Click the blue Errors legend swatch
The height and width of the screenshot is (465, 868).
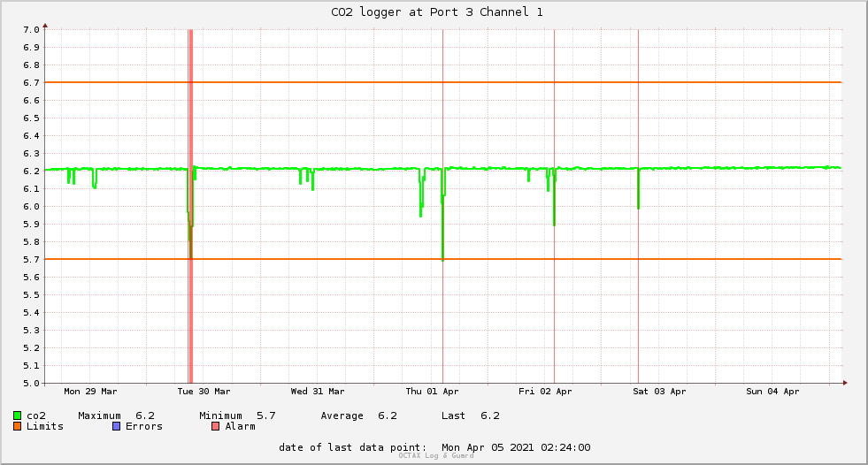coord(116,426)
